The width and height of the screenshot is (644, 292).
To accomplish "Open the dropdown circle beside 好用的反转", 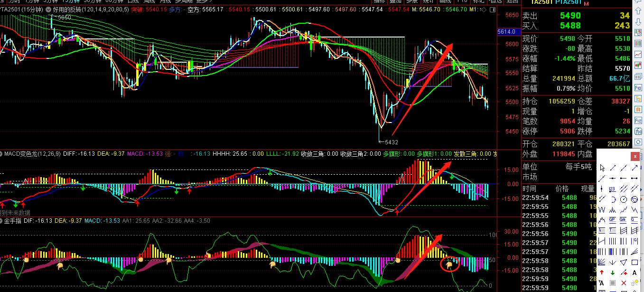I will pos(48,9).
